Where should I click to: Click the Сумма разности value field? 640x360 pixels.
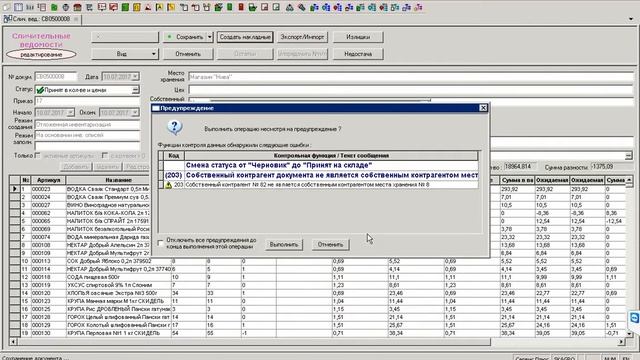612,167
